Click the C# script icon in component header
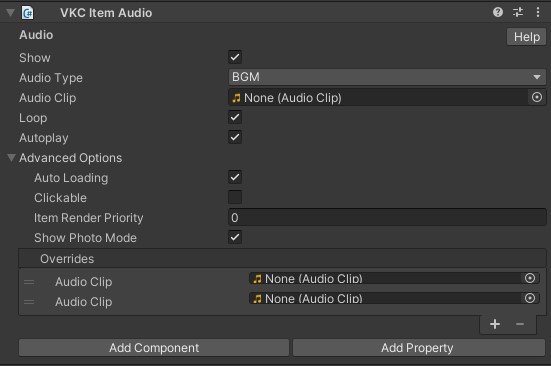 (27, 13)
